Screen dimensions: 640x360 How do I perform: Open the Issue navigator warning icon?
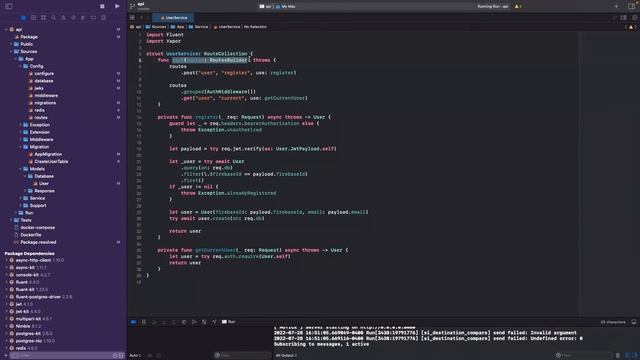click(x=63, y=18)
